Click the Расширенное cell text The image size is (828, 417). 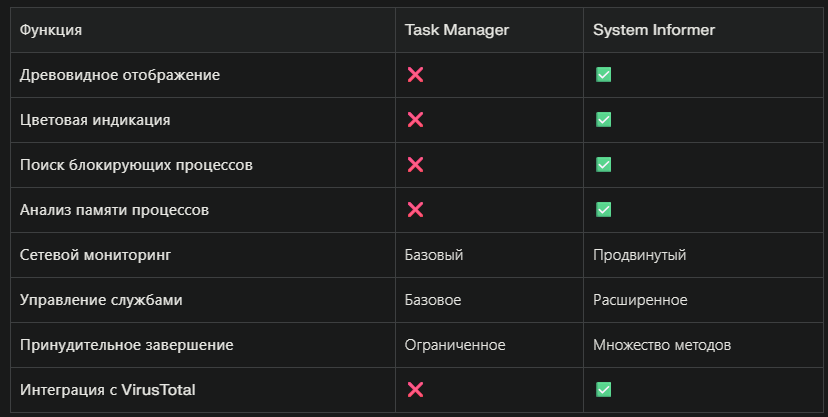(x=640, y=300)
